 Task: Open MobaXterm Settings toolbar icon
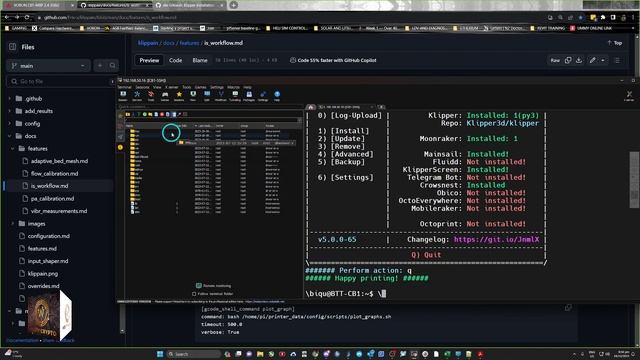tap(263, 96)
